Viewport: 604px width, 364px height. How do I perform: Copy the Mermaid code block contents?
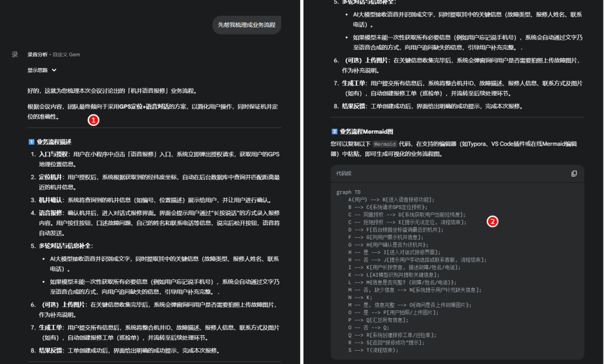(x=574, y=174)
